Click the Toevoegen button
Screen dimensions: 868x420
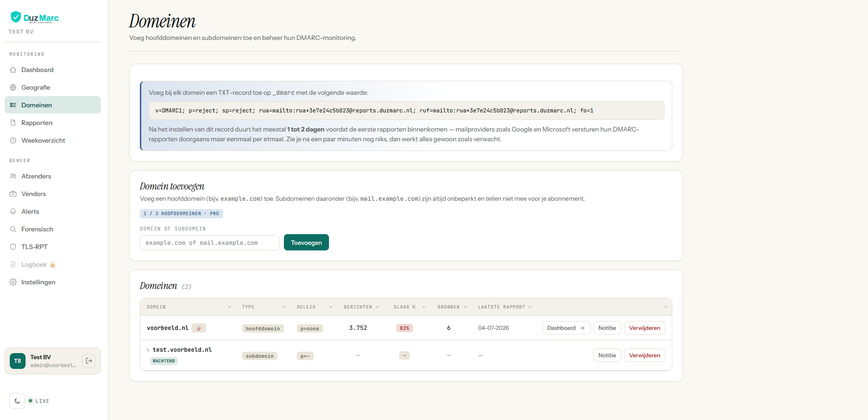tap(306, 243)
